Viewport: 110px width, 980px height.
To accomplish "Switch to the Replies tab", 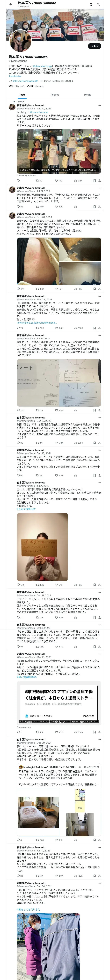I will (55, 95).
